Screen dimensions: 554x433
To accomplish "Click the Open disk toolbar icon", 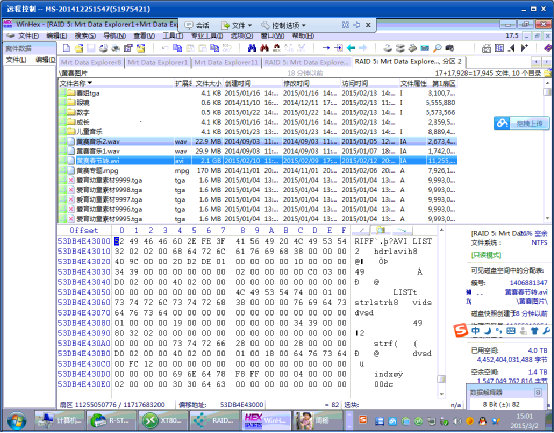I will tap(388, 48).
